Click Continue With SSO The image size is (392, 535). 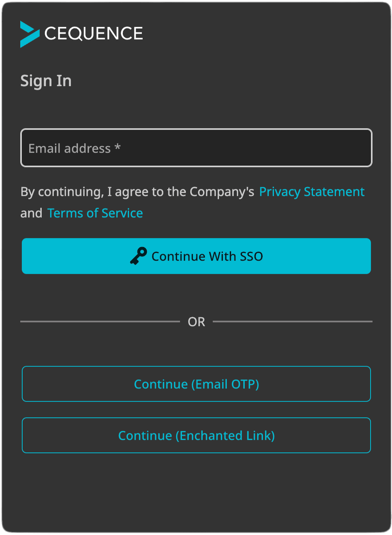pyautogui.click(x=196, y=256)
